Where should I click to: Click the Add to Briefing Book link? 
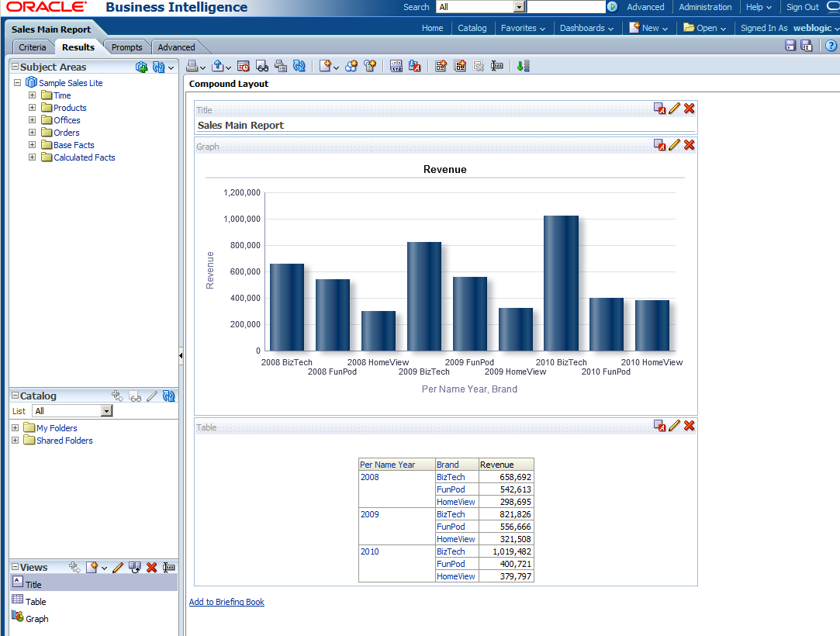tap(226, 602)
